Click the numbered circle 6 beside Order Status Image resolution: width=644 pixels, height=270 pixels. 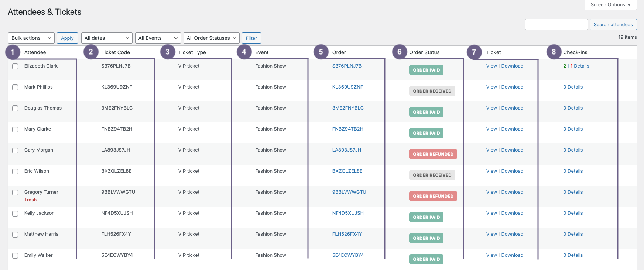[399, 52]
